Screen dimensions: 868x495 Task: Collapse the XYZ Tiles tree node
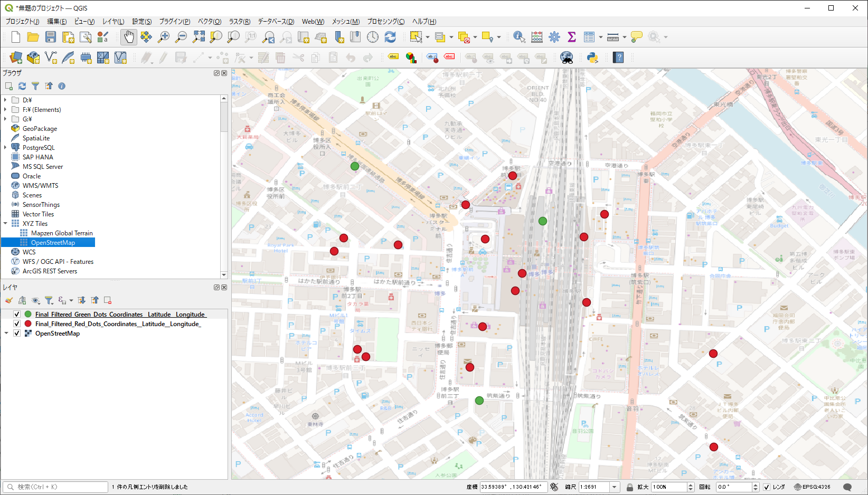click(x=5, y=224)
